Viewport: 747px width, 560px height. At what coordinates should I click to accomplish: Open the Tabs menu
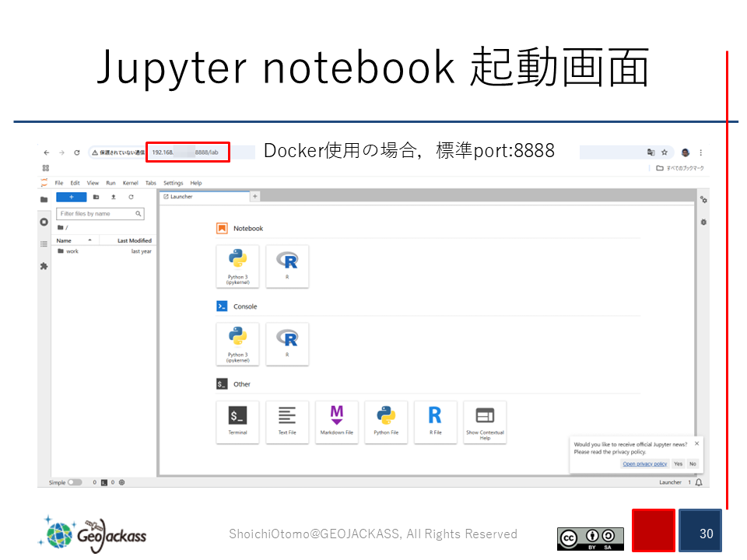(x=151, y=183)
